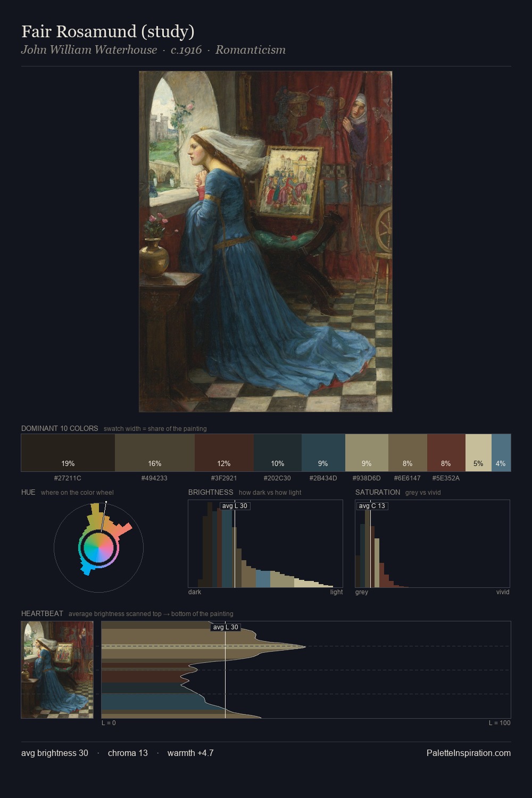Viewport: 532px width, 798px height.
Task: Choose the #938D6D tan swatch
Action: [x=367, y=453]
